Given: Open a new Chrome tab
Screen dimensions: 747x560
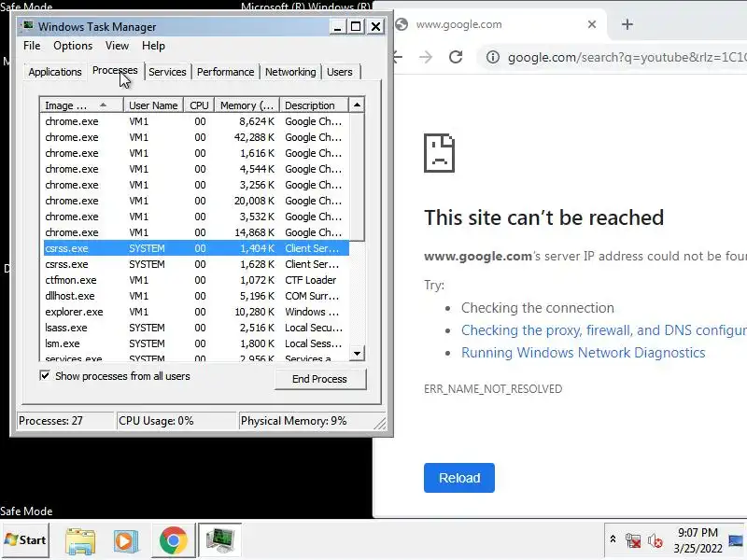Looking at the screenshot, I should pyautogui.click(x=627, y=24).
